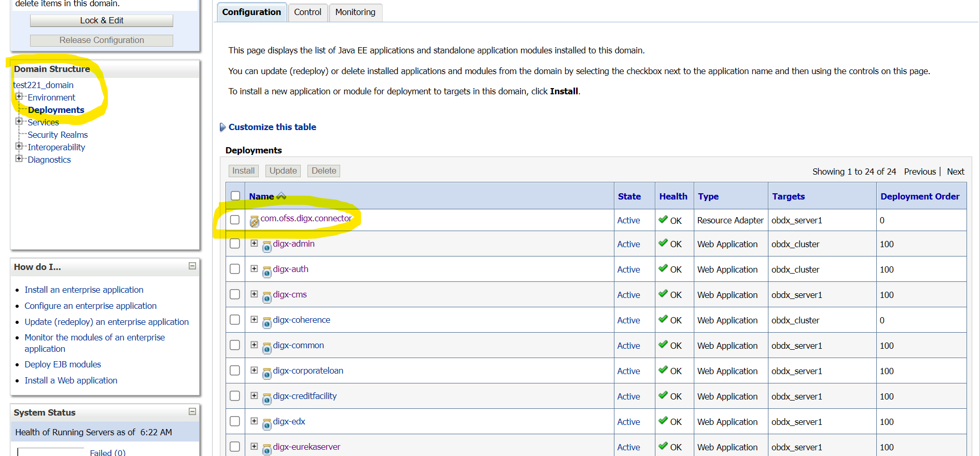Open the com.ofss.digx.connector deployment link

[x=306, y=218]
